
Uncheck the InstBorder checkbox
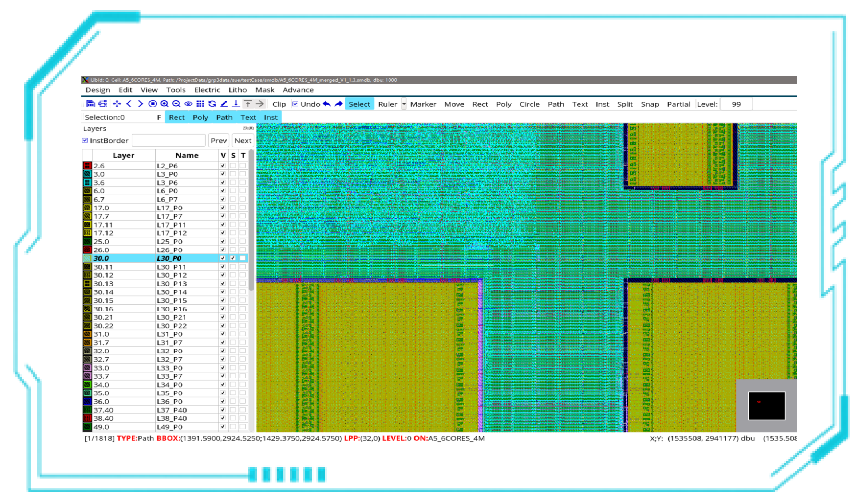coord(85,140)
